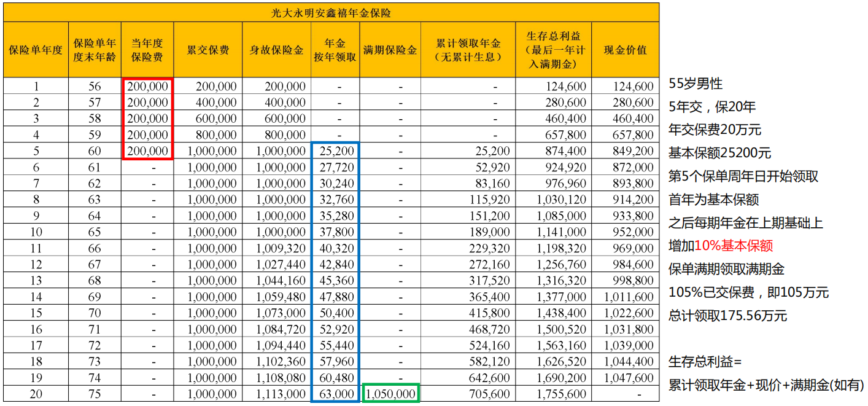Click the total benefit 874,400
The width and height of the screenshot is (868, 406).
point(566,151)
